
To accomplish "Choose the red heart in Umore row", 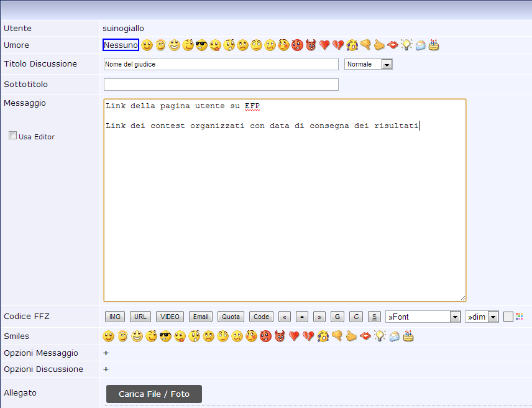I will pos(324,45).
